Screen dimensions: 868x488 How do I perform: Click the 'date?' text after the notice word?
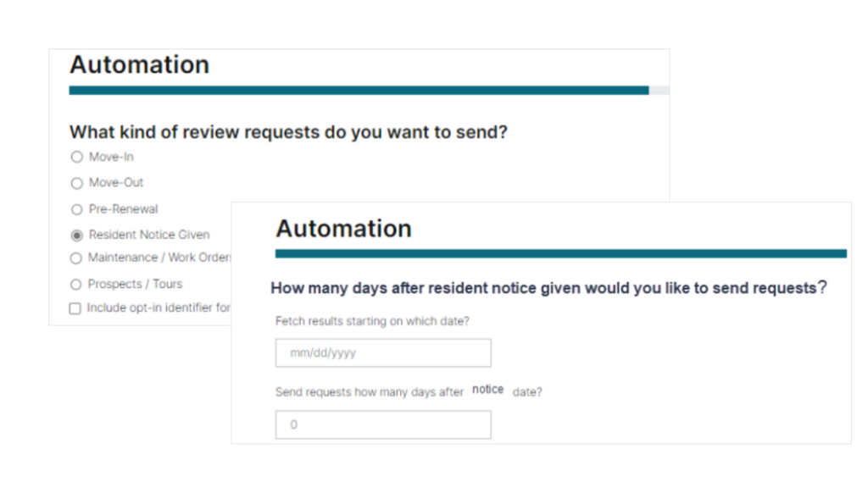click(x=527, y=392)
